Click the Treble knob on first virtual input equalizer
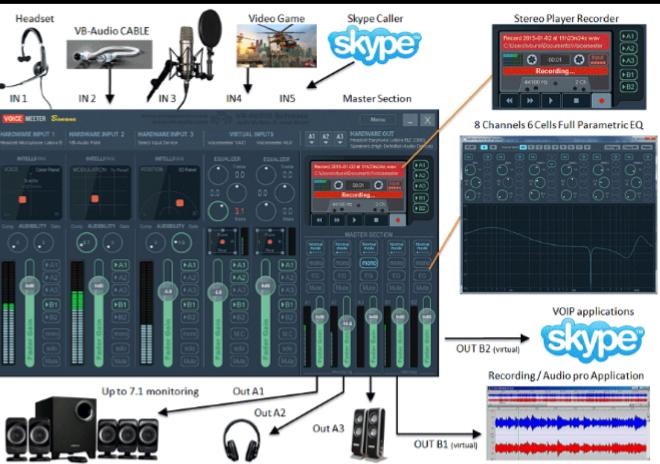Screen dimensions: 660x464 [x=218, y=175]
